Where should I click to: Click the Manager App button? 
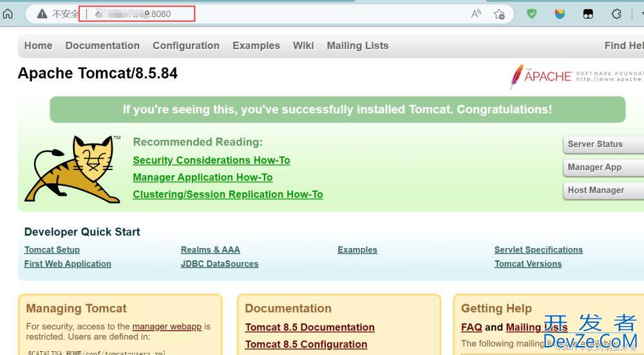[603, 168]
